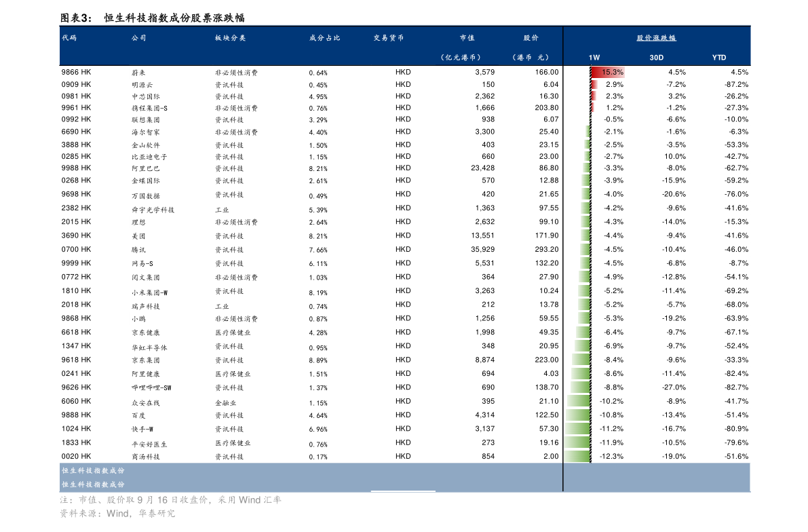Select the 30D sub-header

(657, 58)
